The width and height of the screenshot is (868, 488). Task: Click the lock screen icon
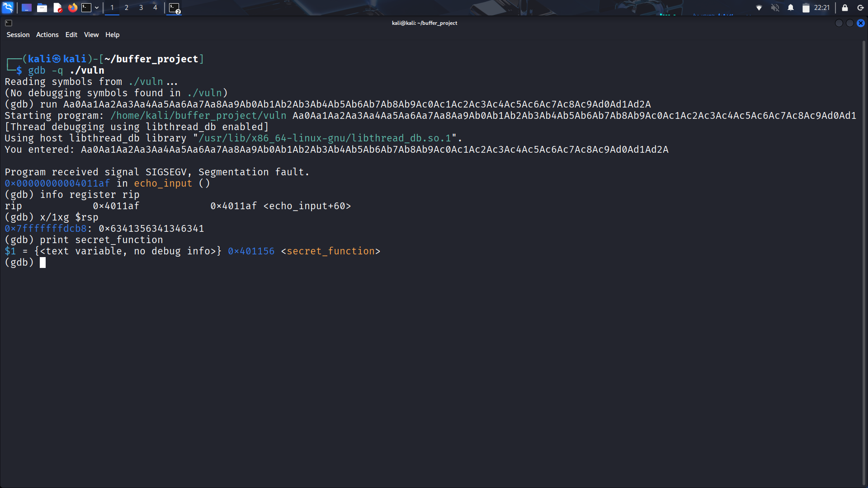coord(844,8)
